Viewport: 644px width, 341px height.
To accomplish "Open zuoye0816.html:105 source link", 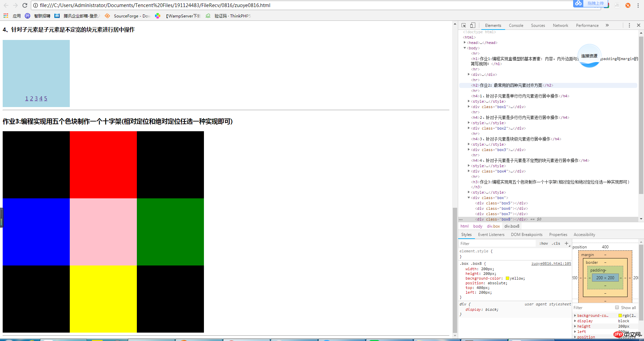I will click(551, 263).
